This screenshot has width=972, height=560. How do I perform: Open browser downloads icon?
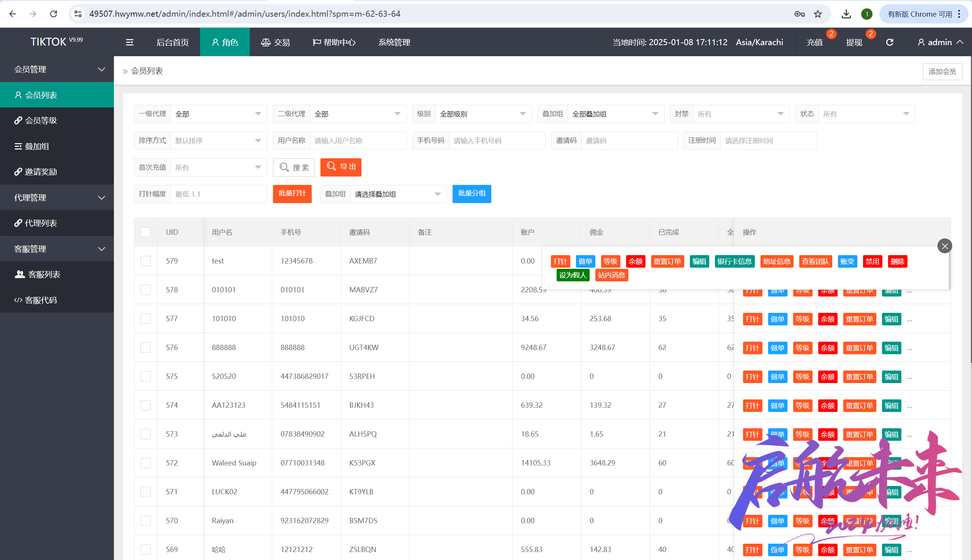click(846, 14)
